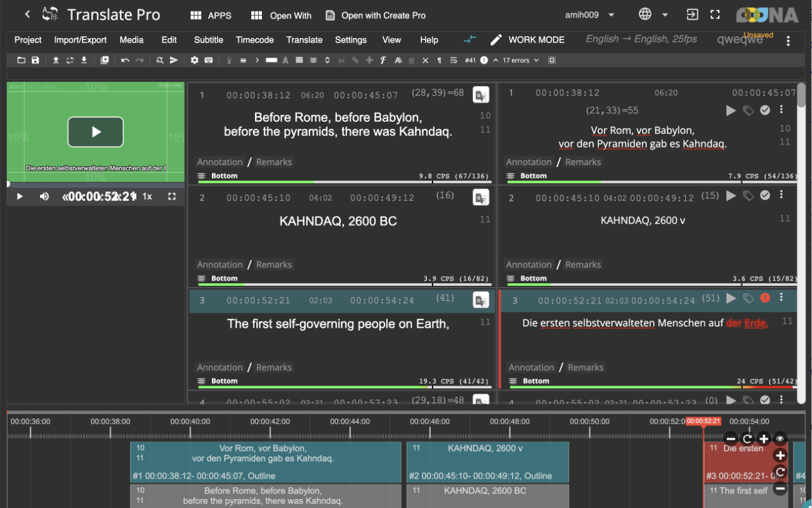
Task: Click the safe-area frame icon in toolbar
Action: (552, 60)
